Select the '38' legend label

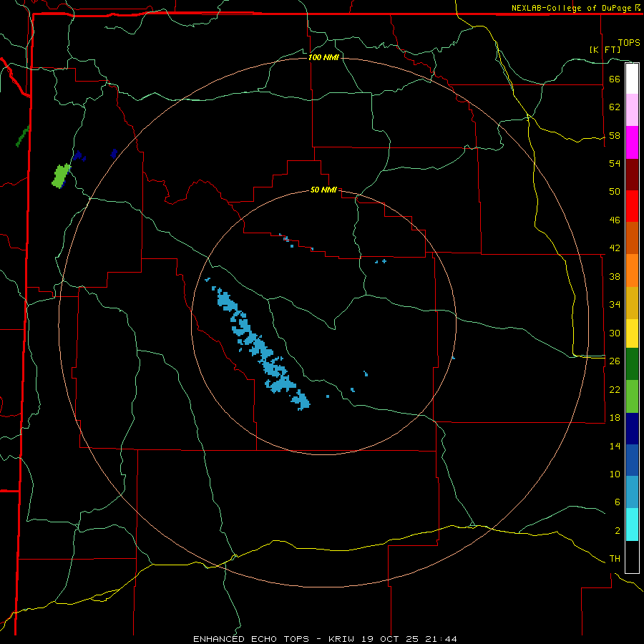pyautogui.click(x=615, y=276)
